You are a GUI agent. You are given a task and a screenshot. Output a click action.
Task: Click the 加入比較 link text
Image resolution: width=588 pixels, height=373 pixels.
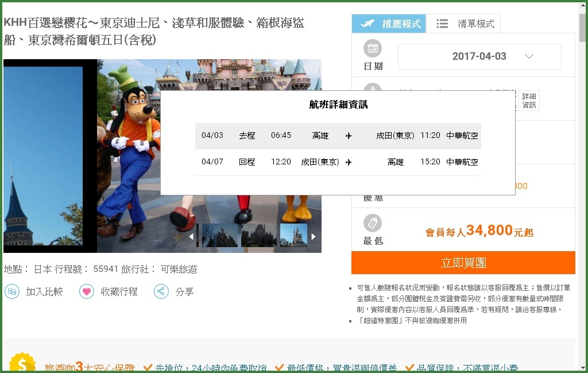[44, 291]
